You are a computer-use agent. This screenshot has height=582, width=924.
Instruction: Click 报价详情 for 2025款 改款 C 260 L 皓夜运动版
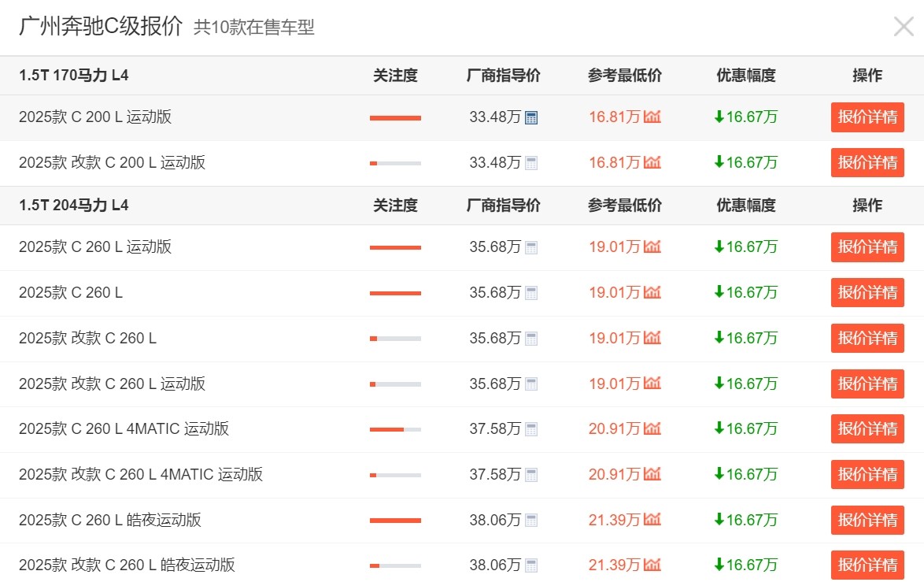[867, 565]
